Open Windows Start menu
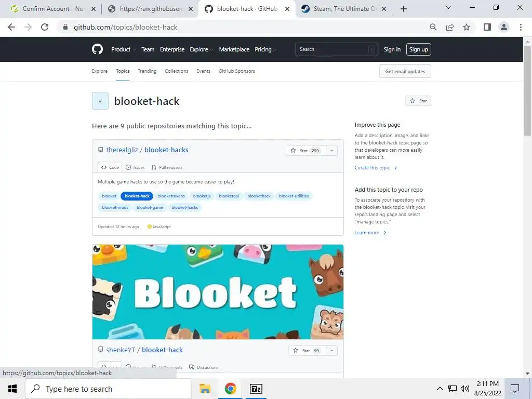Image resolution: width=532 pixels, height=399 pixels. (12, 389)
